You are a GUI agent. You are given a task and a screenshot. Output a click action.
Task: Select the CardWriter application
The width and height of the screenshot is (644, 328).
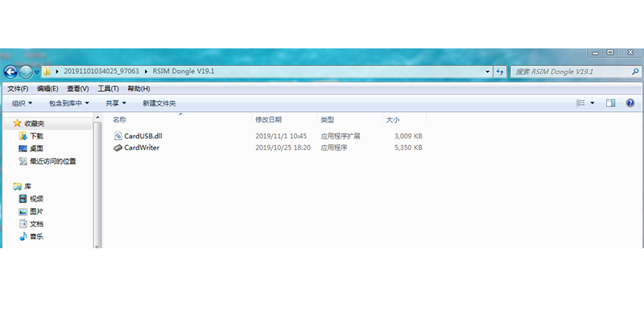pos(142,147)
